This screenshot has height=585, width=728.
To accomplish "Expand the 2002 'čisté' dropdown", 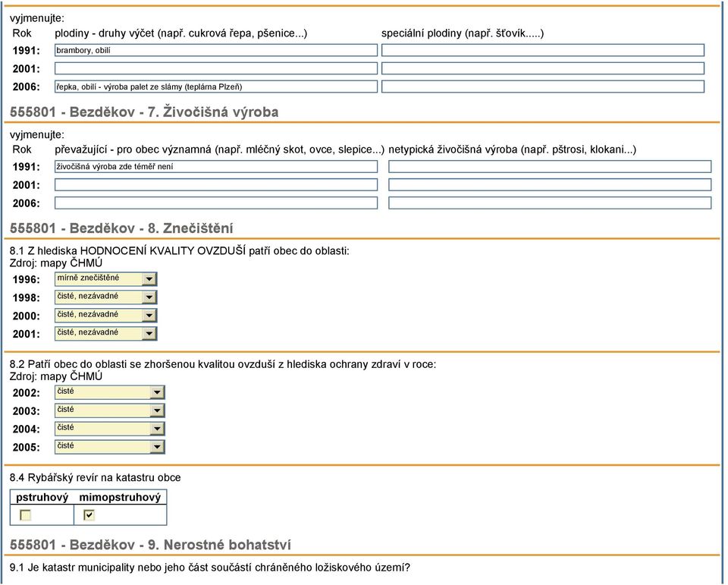I will click(109, 392).
